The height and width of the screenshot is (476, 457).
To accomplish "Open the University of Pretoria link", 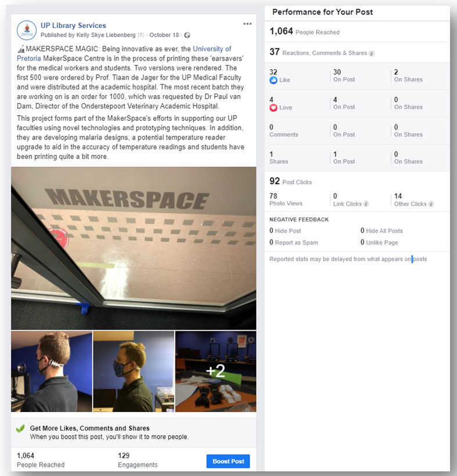I will pyautogui.click(x=124, y=53).
